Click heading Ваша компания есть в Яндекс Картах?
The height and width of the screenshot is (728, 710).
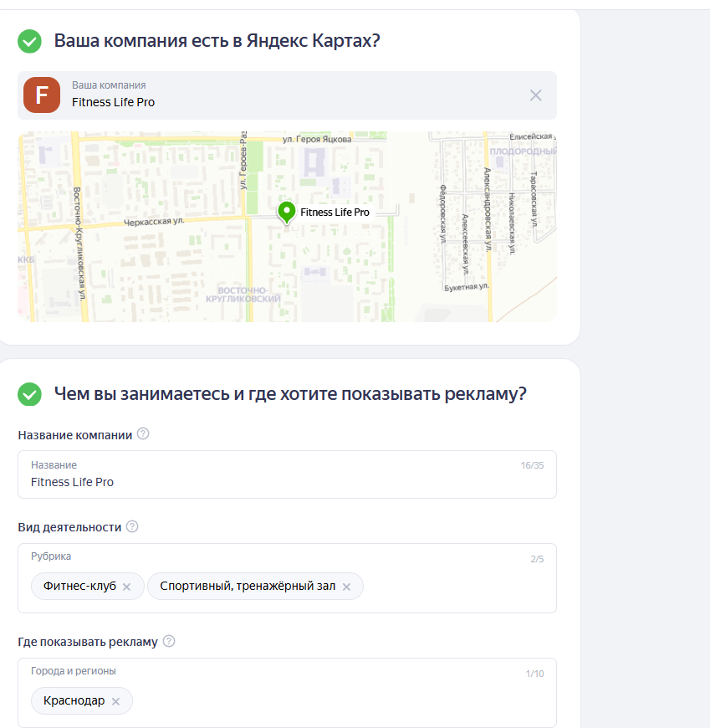click(x=217, y=41)
